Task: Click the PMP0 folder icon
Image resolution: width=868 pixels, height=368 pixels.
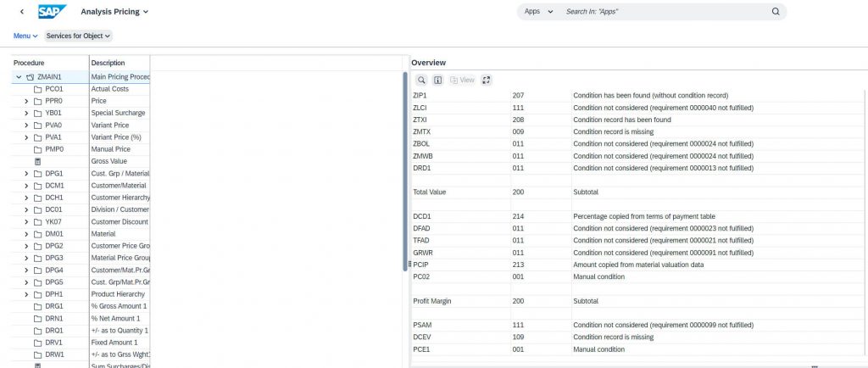Action: click(37, 149)
